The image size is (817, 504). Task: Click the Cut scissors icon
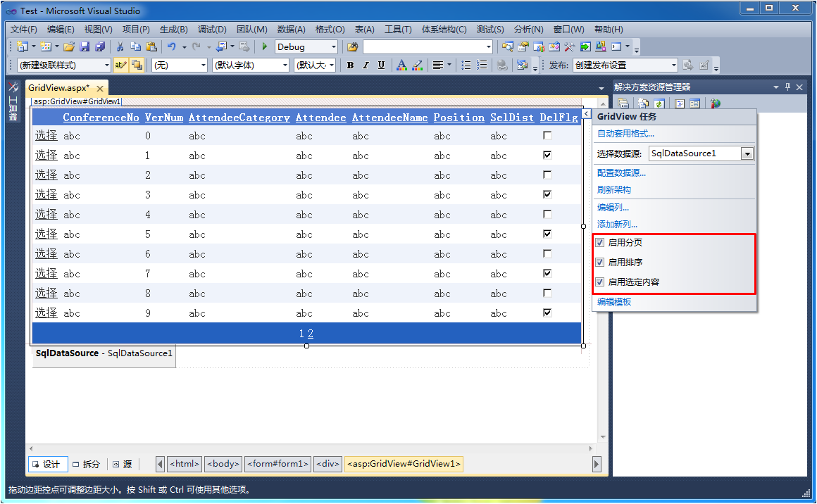point(120,47)
